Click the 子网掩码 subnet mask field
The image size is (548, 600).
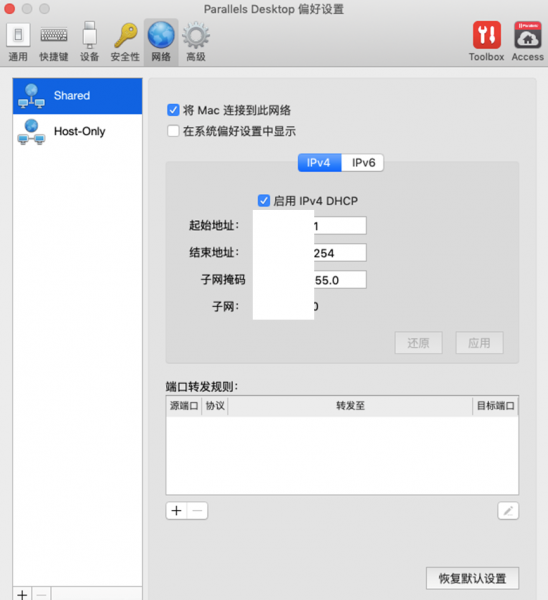[x=310, y=280]
